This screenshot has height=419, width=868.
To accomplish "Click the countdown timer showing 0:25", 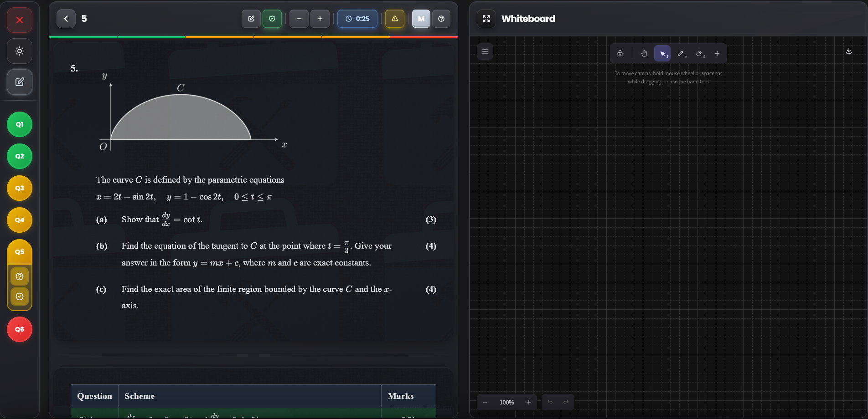I will (x=357, y=19).
